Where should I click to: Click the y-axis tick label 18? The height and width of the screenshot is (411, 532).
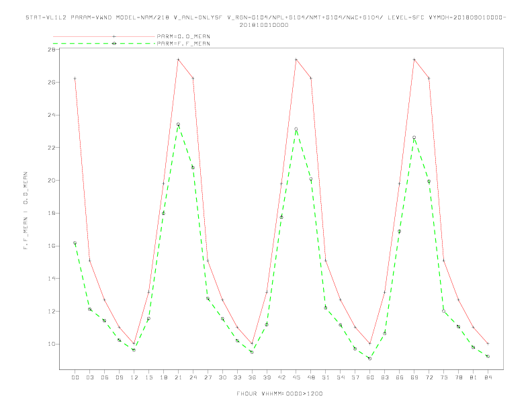[52, 214]
